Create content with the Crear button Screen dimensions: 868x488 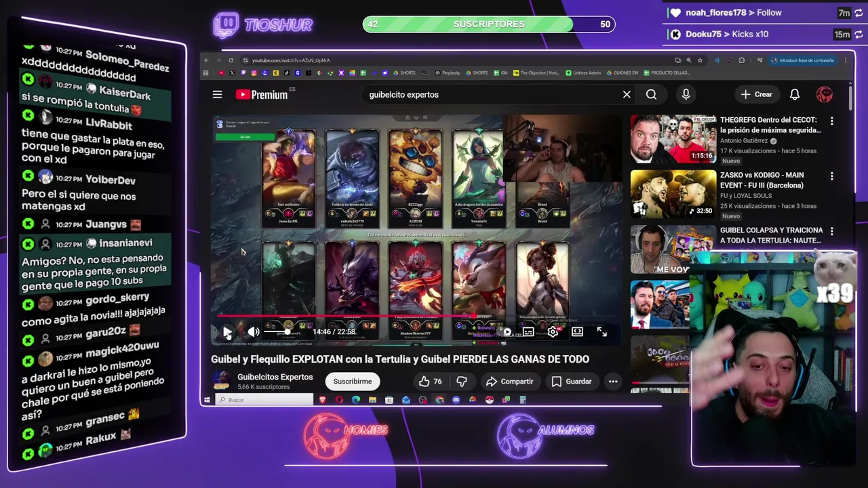tap(756, 95)
